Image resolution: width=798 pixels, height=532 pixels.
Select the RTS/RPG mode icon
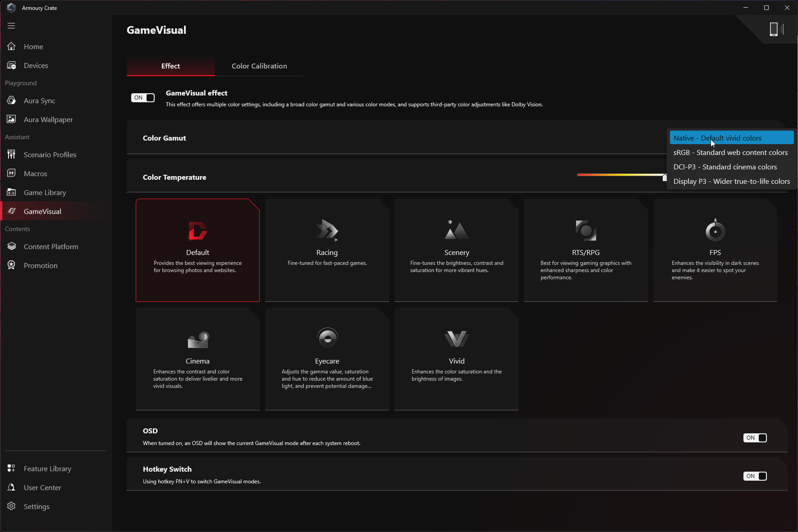click(x=586, y=230)
